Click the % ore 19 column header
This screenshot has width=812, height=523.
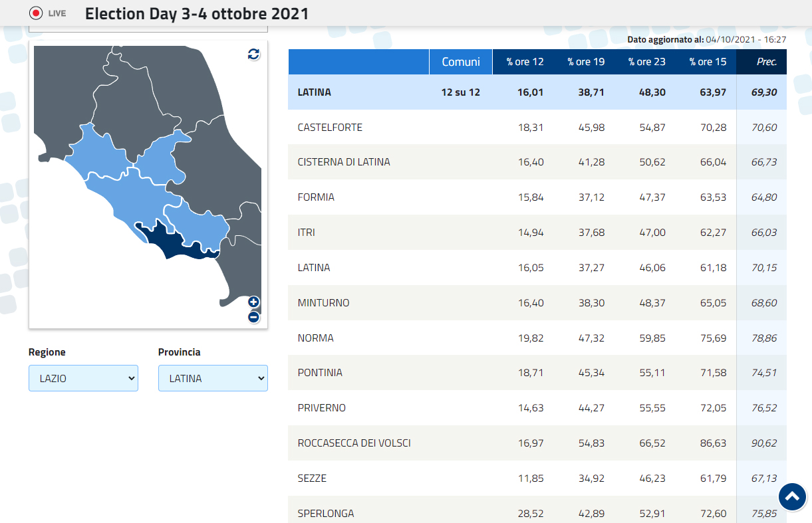point(586,62)
